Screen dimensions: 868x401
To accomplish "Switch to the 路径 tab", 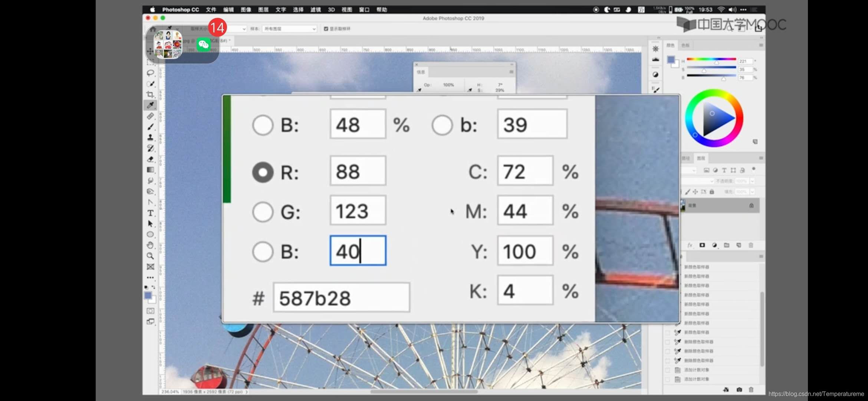I will click(685, 158).
